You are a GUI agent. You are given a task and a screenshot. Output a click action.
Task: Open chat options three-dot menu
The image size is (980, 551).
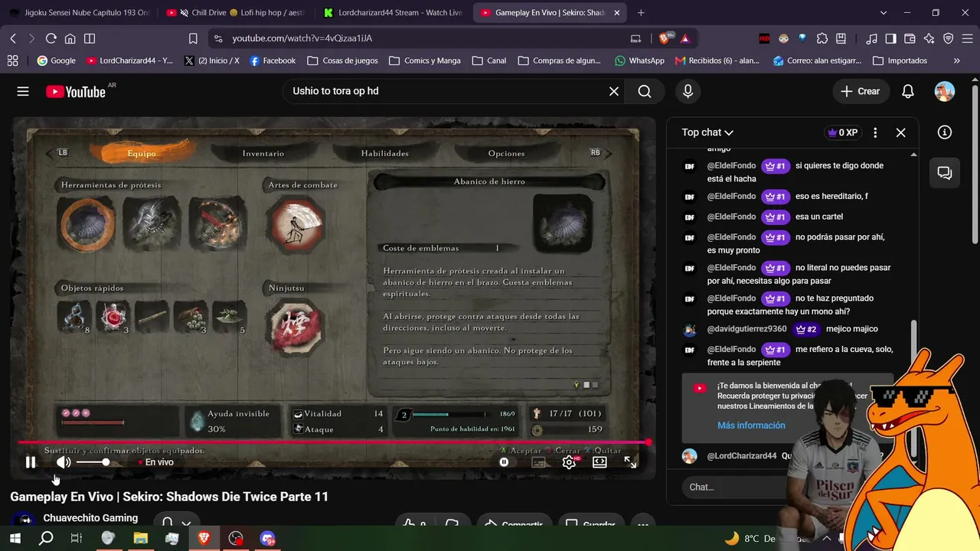(x=875, y=132)
